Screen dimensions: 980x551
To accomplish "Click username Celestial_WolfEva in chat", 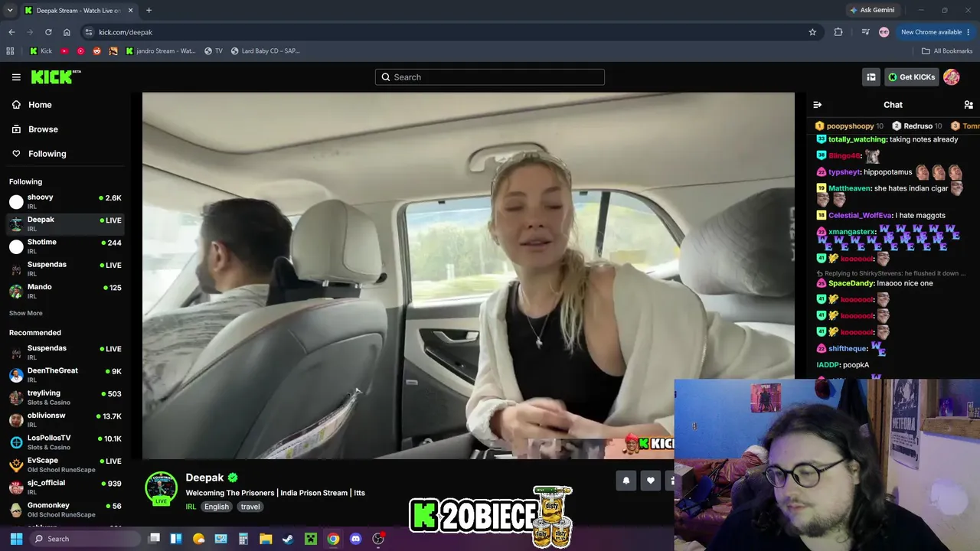I will coord(859,216).
